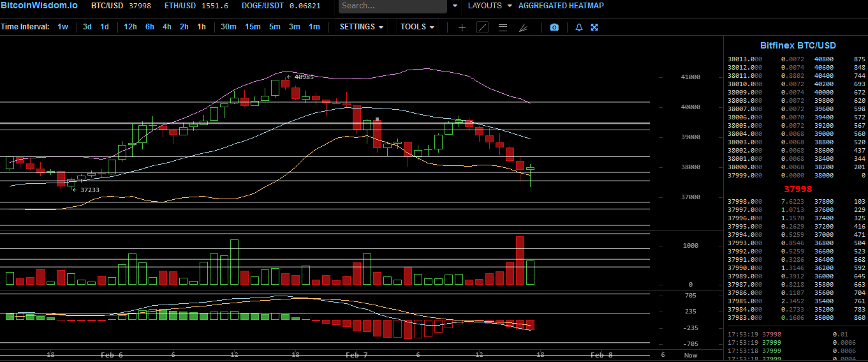Set time interval to 2h
This screenshot has height=362, width=868.
pyautogui.click(x=184, y=27)
